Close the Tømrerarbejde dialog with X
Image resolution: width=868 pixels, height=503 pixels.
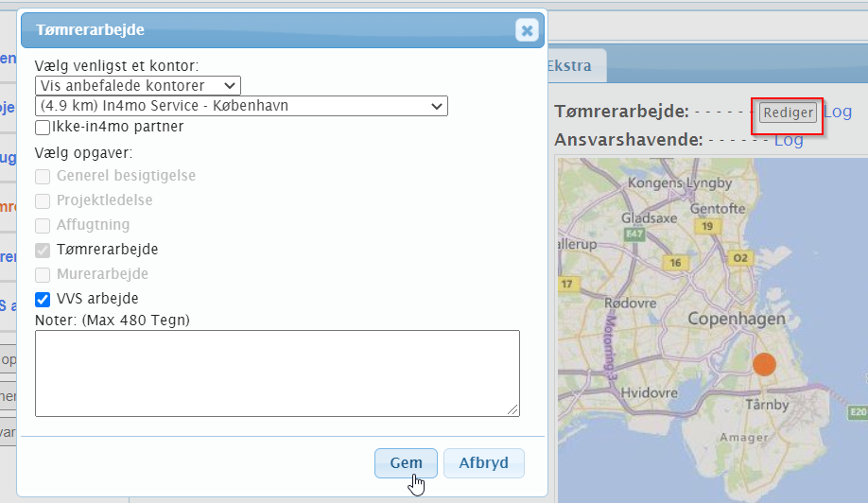point(527,30)
